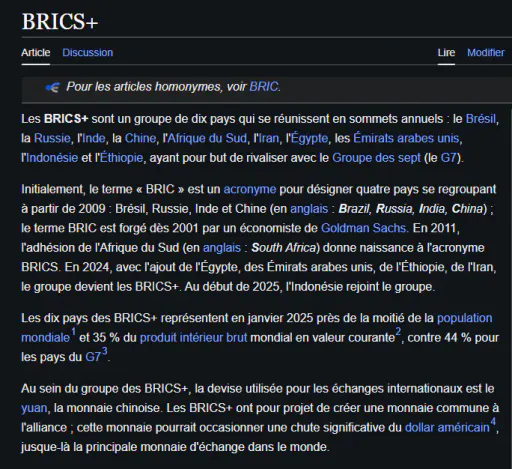
Task: Follow the Éthiopie link
Action: tap(121, 158)
